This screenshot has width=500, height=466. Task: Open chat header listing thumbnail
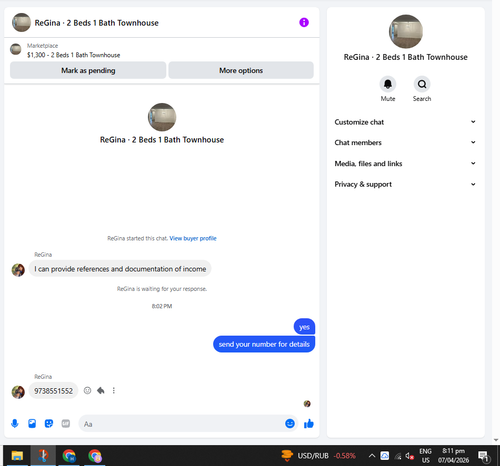pos(21,22)
